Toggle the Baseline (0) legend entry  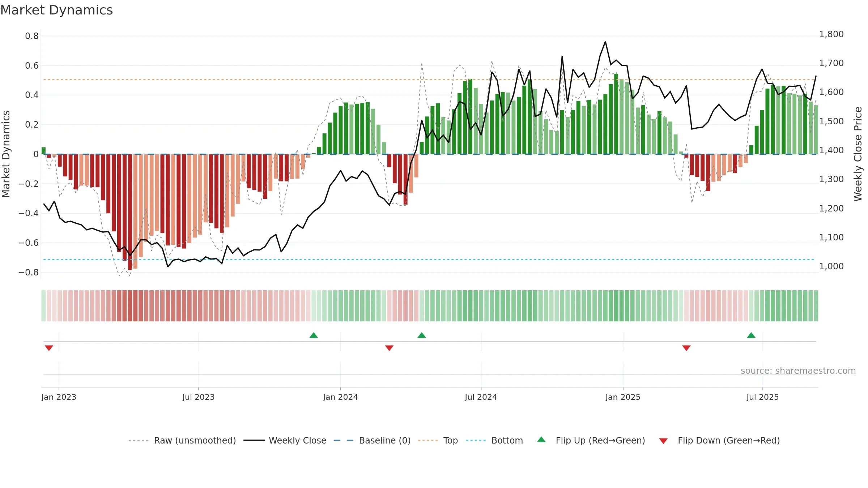tap(372, 440)
